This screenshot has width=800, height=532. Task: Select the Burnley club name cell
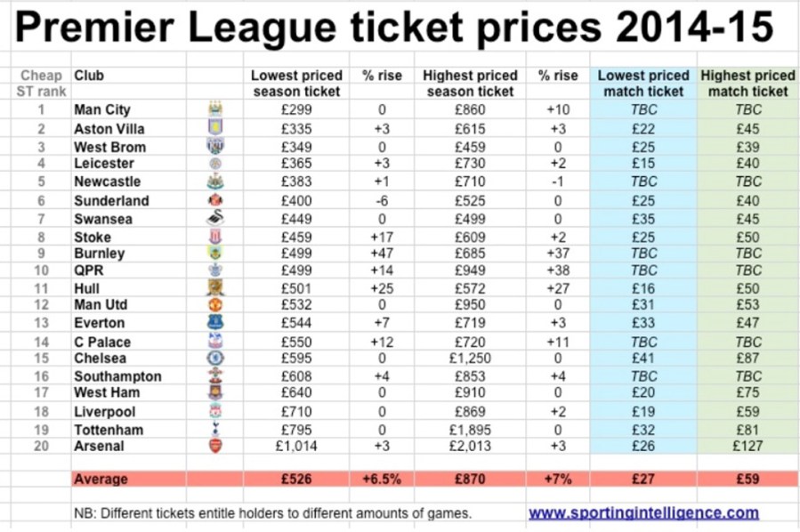coord(100,253)
